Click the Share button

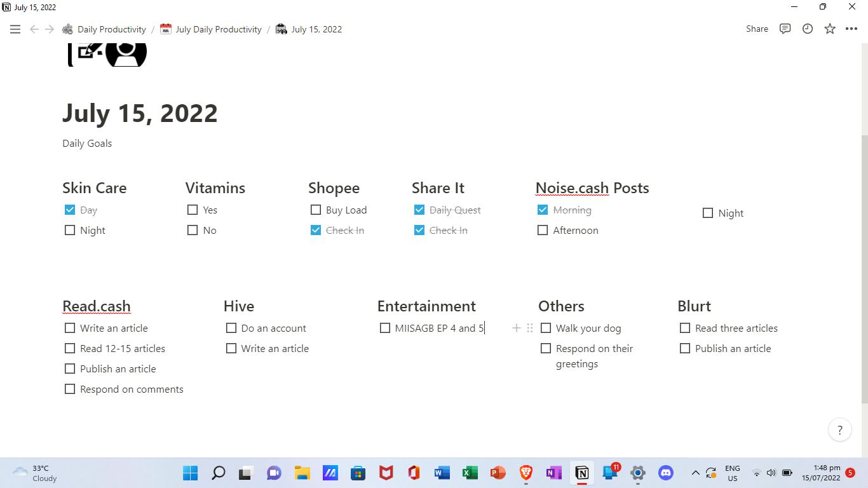click(757, 29)
